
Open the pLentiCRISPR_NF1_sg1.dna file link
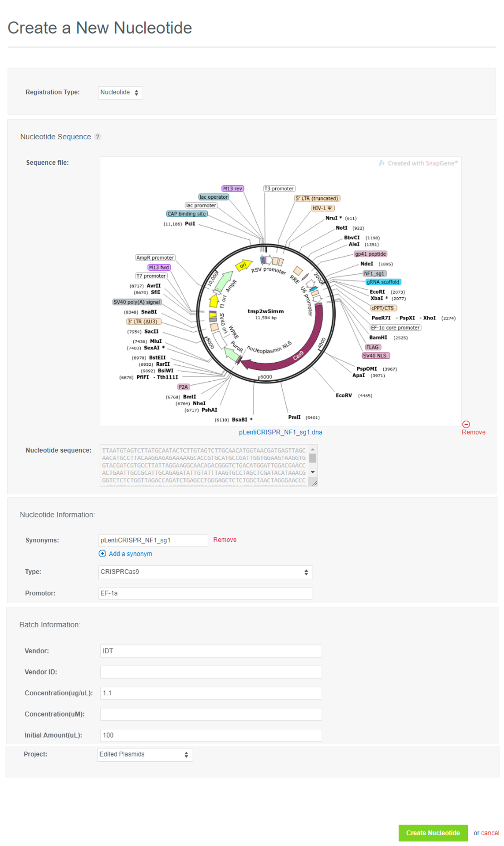tap(280, 432)
